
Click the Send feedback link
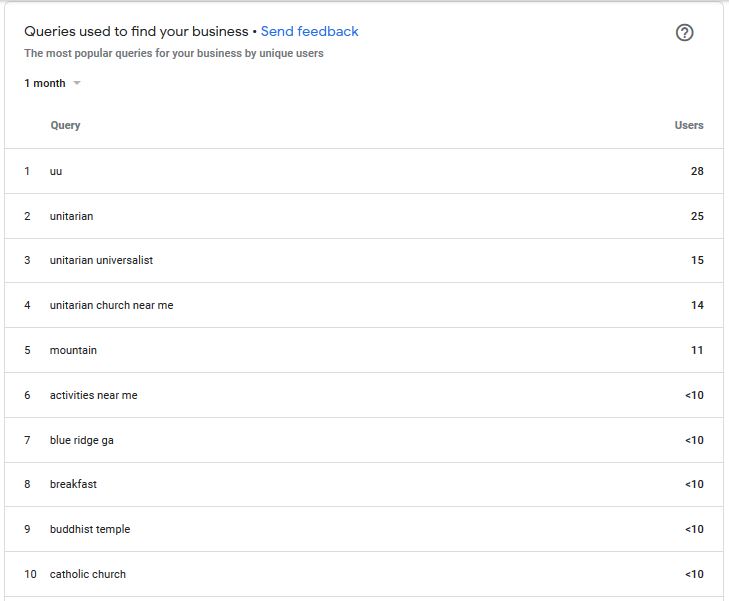pos(309,31)
